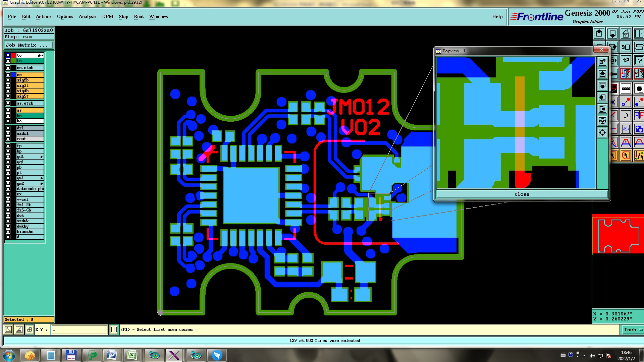Screen dimensions: 644x362
Task: Click zoom-to-fit icon in Popview toolbar
Action: tap(602, 121)
